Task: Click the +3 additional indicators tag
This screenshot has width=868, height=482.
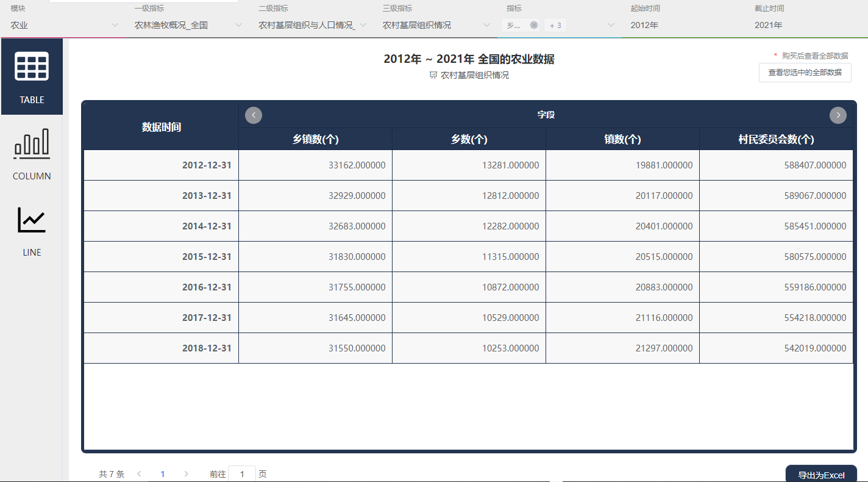Action: (555, 26)
